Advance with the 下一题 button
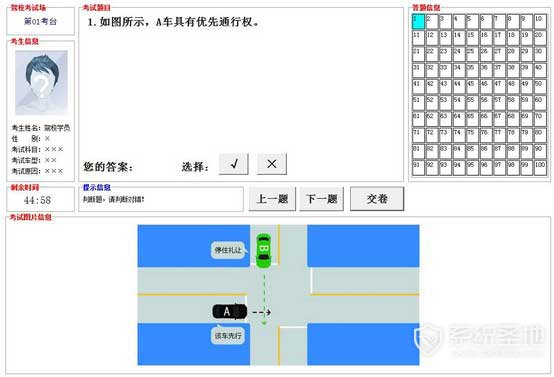This screenshot has width=554, height=377. 322,199
